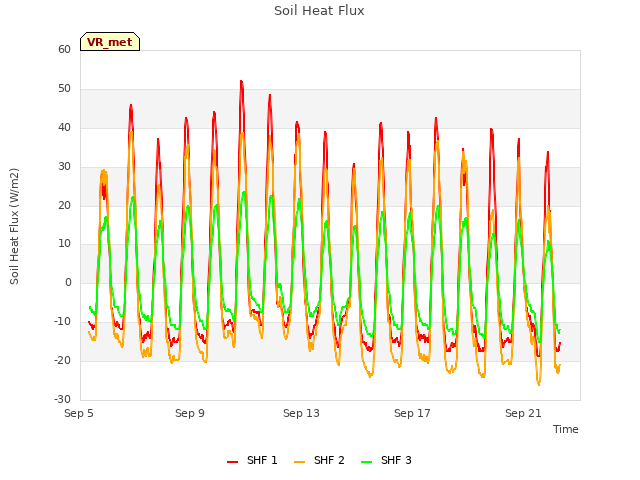The image size is (640, 480).
Task: Click the Sep 13 x-axis tick label
Action: pyautogui.click(x=301, y=413)
